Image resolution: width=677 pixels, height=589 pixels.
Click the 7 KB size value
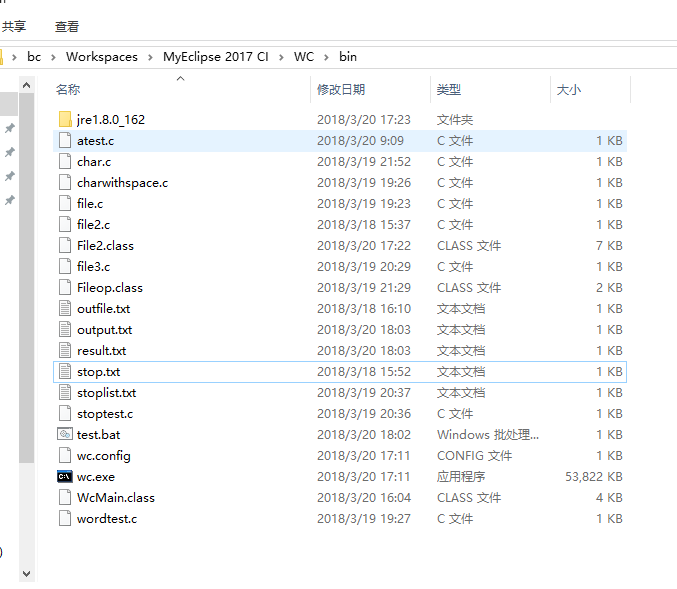[609, 246]
